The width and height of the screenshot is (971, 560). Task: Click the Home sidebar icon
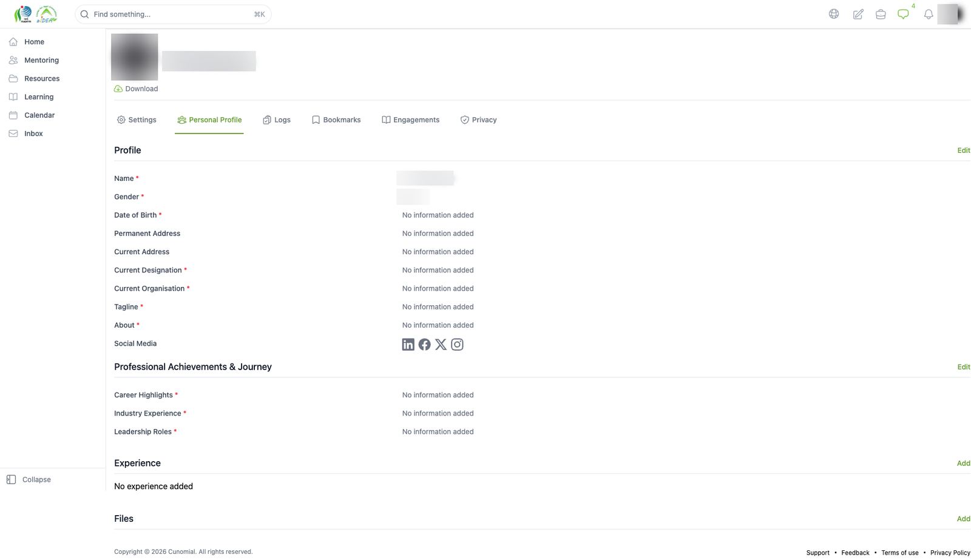13,42
